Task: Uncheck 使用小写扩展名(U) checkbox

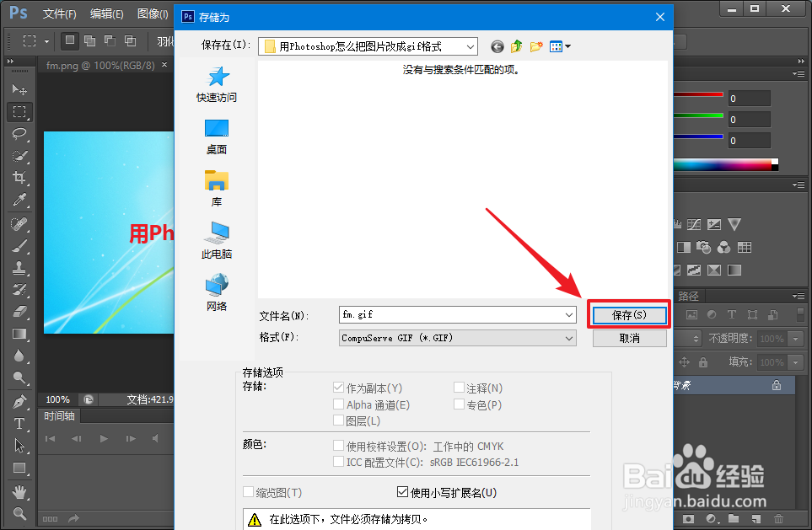Action: coord(402,492)
